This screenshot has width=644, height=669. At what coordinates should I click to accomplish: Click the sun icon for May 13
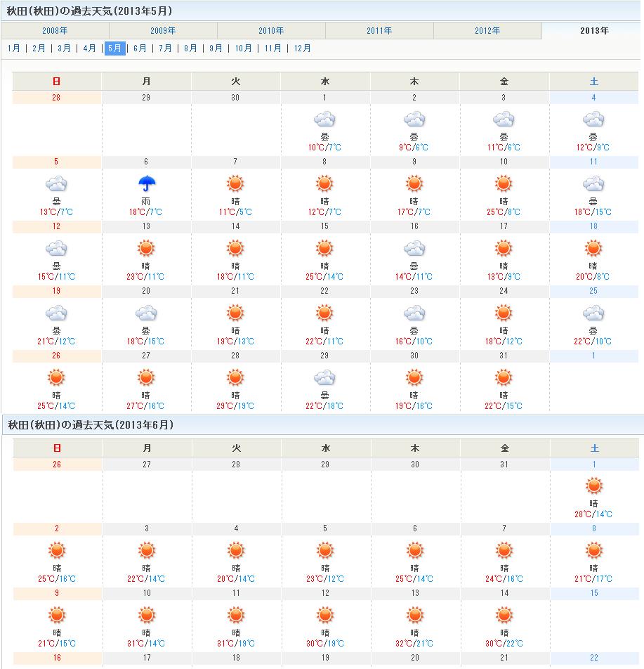(146, 249)
